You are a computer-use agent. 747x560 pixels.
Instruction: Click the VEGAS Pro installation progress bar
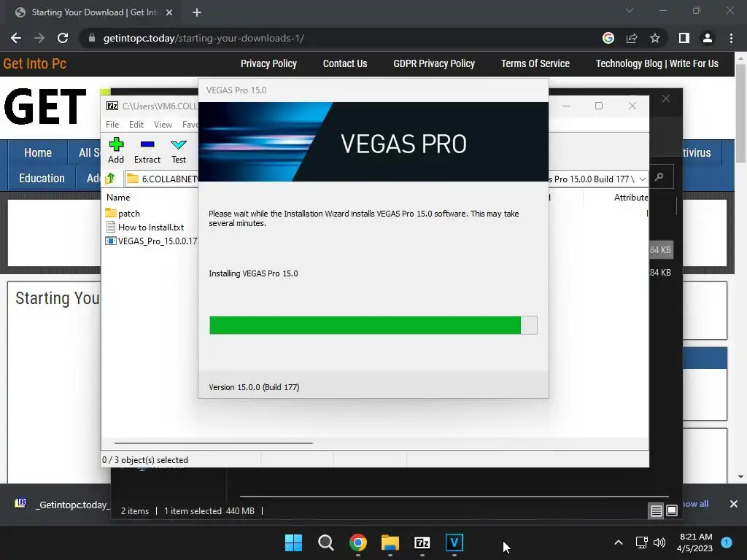373,325
